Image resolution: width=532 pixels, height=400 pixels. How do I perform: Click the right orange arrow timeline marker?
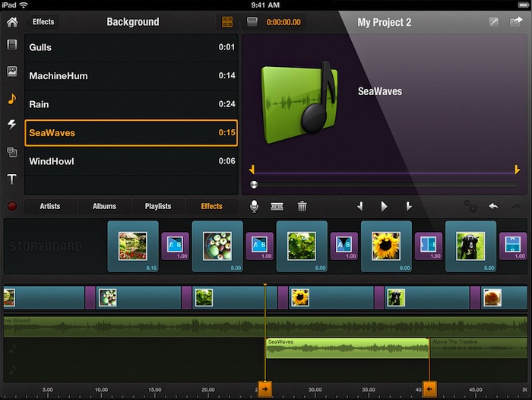429,389
